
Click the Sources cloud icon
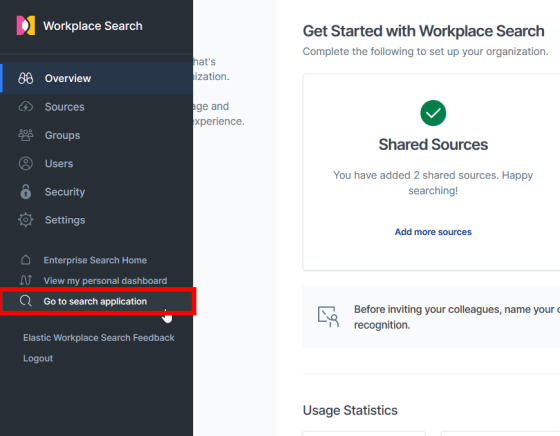coord(26,106)
